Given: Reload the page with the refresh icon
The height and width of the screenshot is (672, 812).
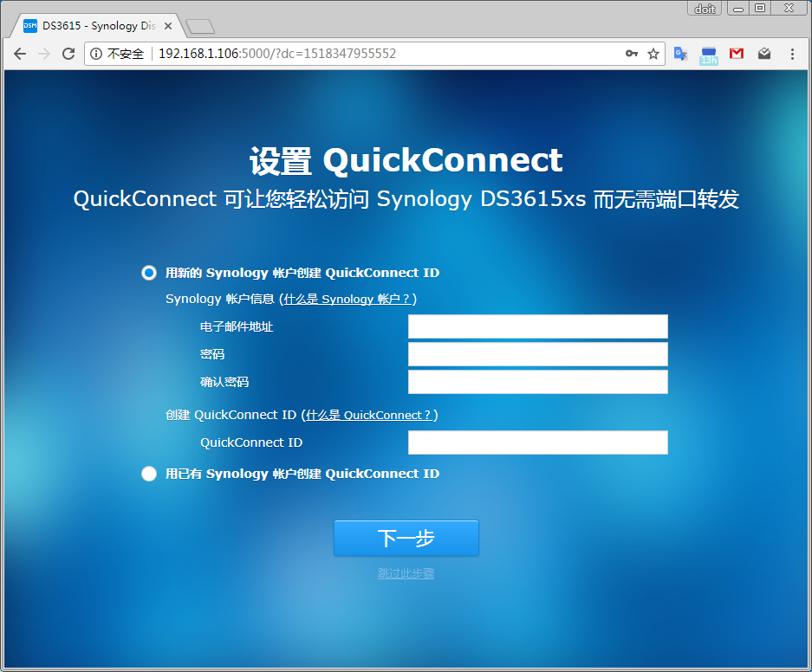Looking at the screenshot, I should pos(68,54).
